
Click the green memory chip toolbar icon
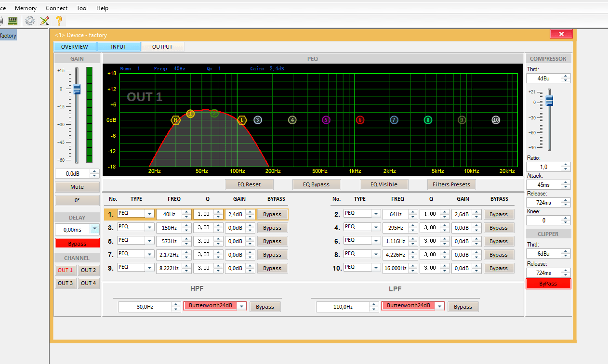13,21
